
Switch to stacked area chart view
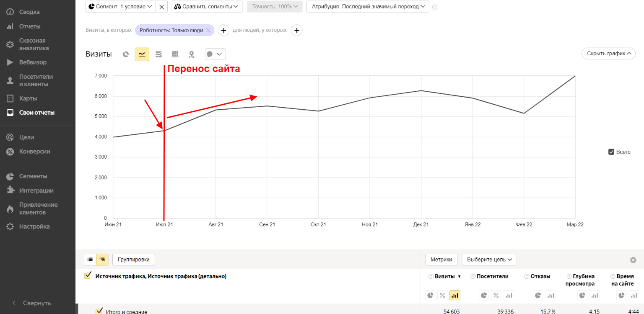coord(158,54)
